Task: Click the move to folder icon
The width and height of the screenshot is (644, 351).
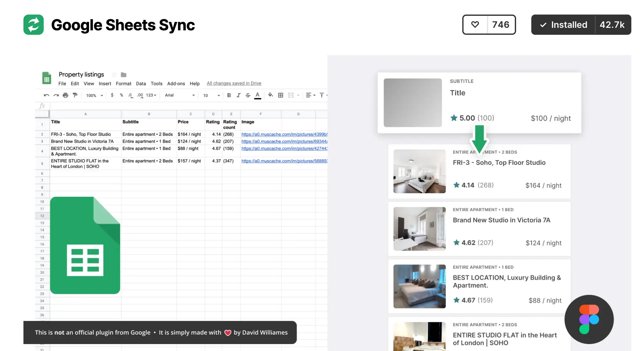Action: [124, 75]
